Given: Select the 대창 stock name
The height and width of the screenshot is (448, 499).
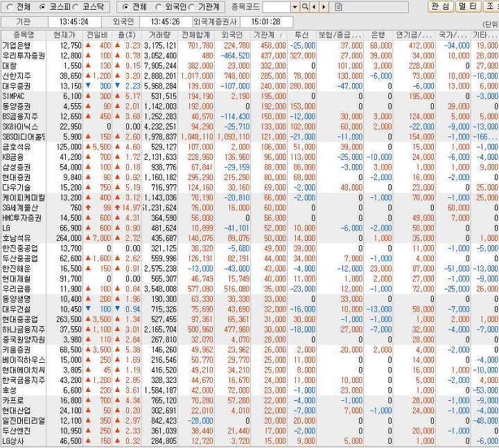Looking at the screenshot, I should (x=9, y=66).
